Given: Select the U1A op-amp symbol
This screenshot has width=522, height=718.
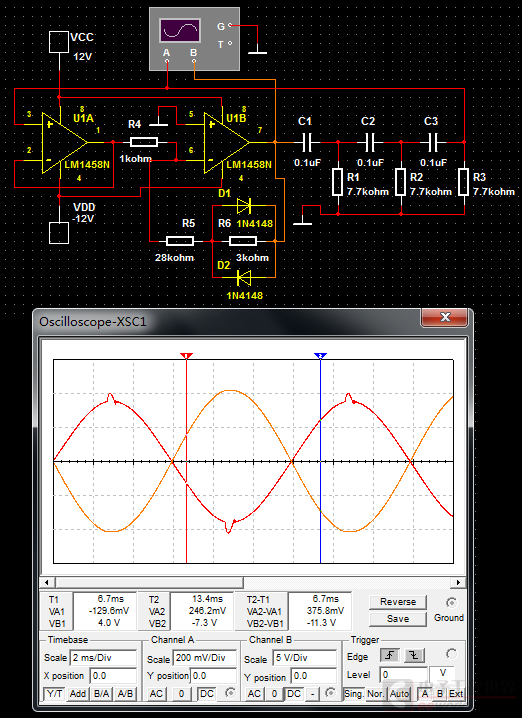Looking at the screenshot, I should tap(64, 142).
